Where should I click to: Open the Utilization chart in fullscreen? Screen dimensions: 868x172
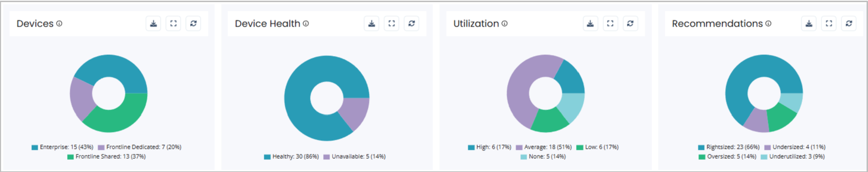[x=610, y=23]
